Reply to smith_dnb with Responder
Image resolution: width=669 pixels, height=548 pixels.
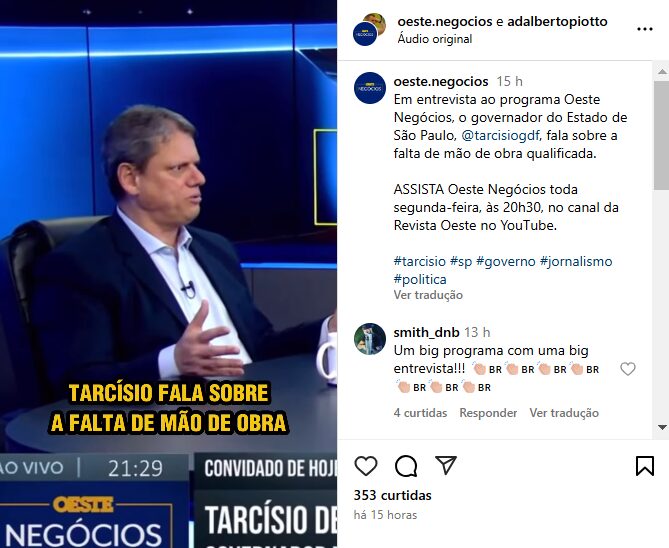point(488,413)
